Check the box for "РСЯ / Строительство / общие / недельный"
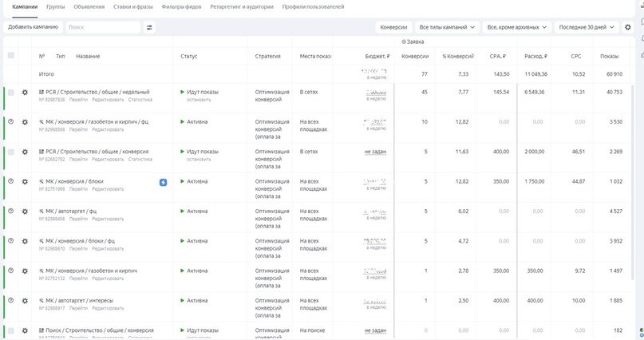This screenshot has height=340, width=644. 11,93
